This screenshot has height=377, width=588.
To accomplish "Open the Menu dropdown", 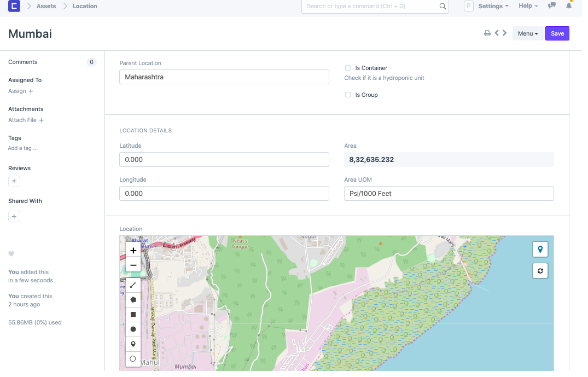I will [x=528, y=33].
